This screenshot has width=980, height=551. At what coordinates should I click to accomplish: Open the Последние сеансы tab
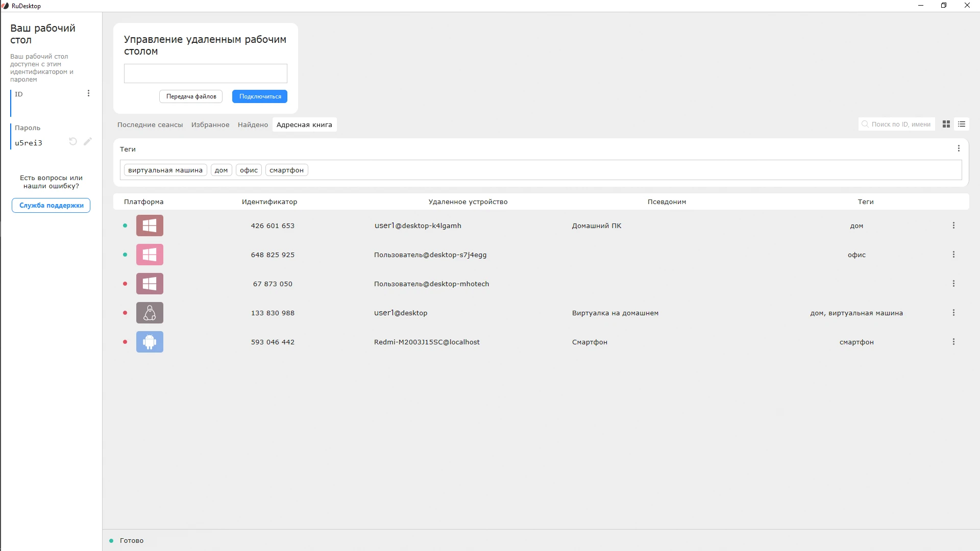[x=150, y=124]
